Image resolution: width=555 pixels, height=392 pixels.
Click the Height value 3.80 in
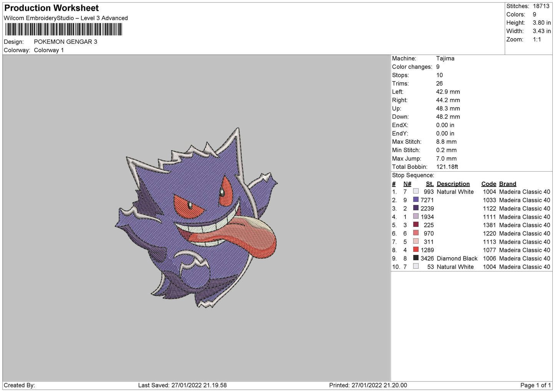click(542, 23)
